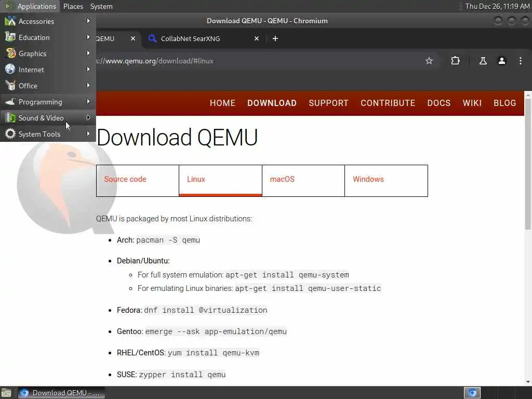Open the Accessories menu category
The width and height of the screenshot is (532, 399).
tap(48, 21)
